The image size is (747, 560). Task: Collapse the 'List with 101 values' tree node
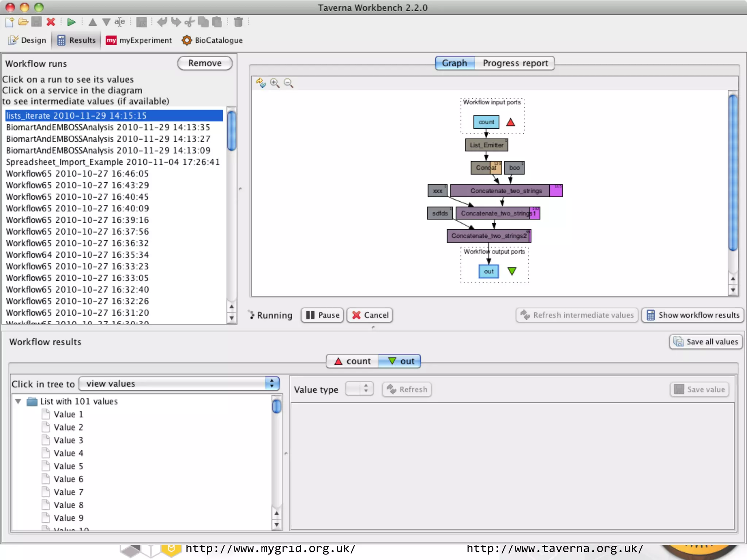18,401
